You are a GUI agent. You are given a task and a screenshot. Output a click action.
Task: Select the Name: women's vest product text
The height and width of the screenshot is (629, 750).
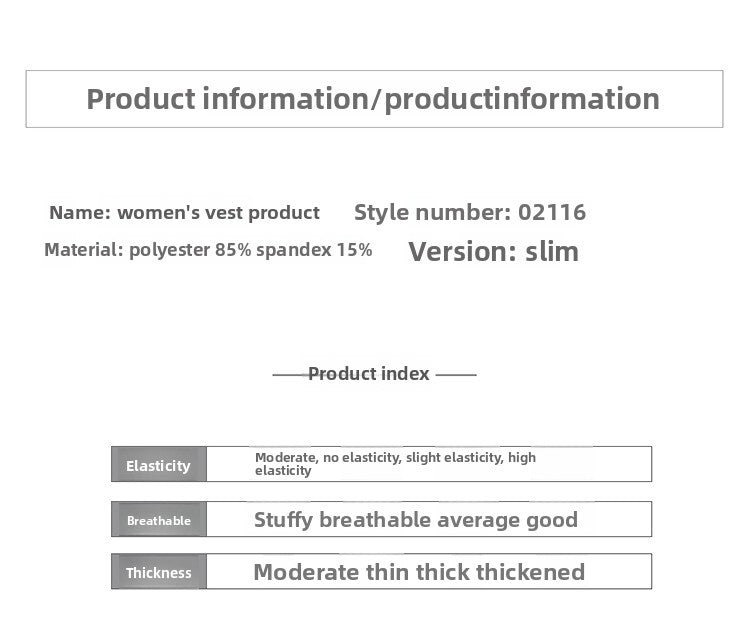point(184,212)
